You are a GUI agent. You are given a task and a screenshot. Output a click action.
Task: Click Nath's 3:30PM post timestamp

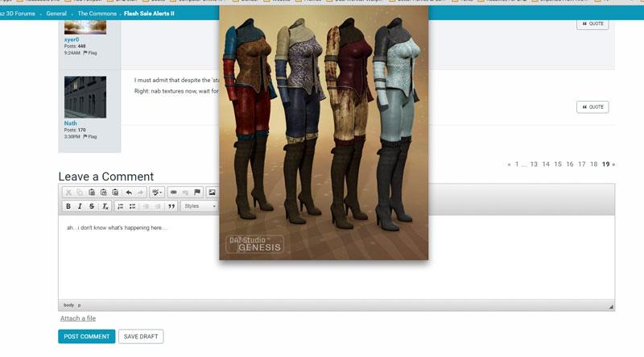tap(72, 136)
